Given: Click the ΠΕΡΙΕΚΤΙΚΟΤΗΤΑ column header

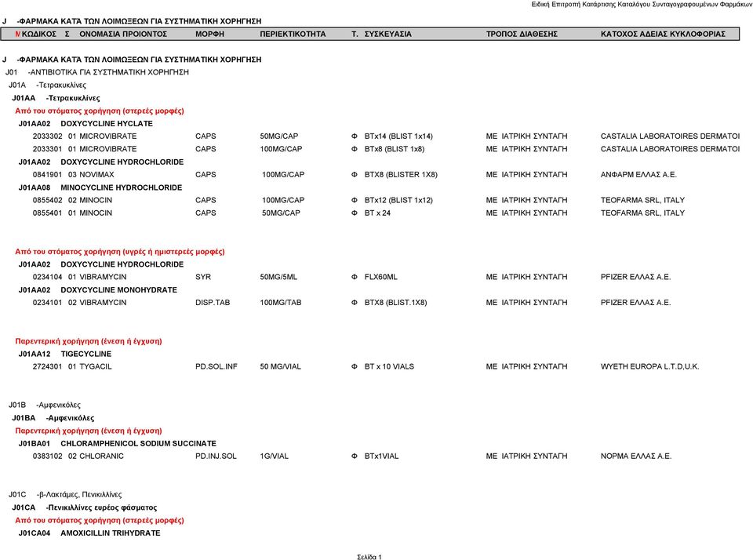Looking at the screenshot, I should pyautogui.click(x=293, y=34).
